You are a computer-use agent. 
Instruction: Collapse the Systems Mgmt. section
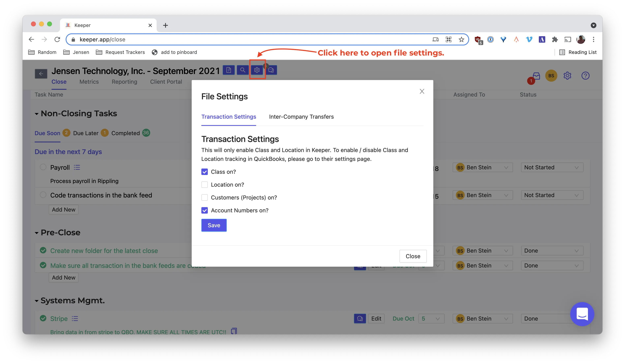(x=36, y=301)
